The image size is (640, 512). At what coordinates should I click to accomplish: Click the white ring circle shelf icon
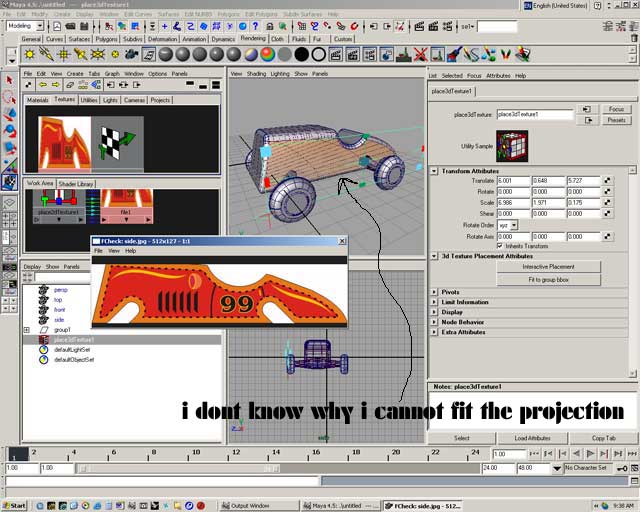tap(319, 54)
